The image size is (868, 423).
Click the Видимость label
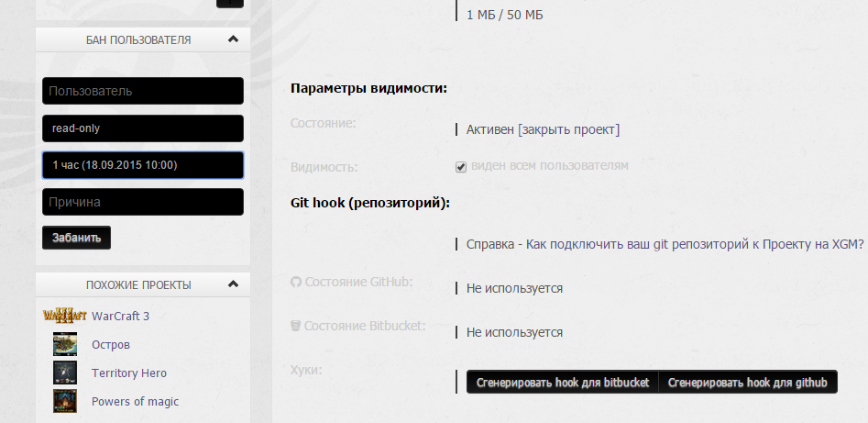pyautogui.click(x=324, y=167)
